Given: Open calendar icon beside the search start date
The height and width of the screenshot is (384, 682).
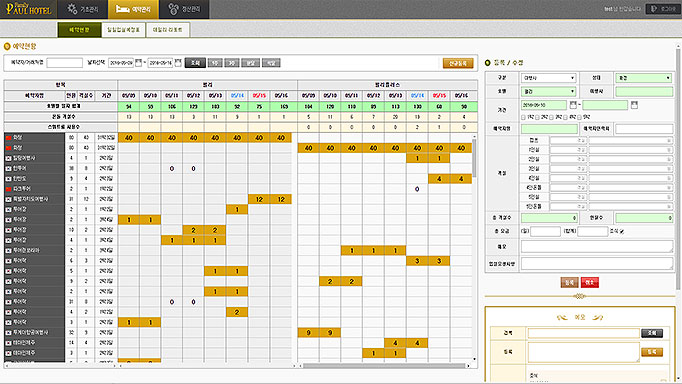Looking at the screenshot, I should coord(138,63).
